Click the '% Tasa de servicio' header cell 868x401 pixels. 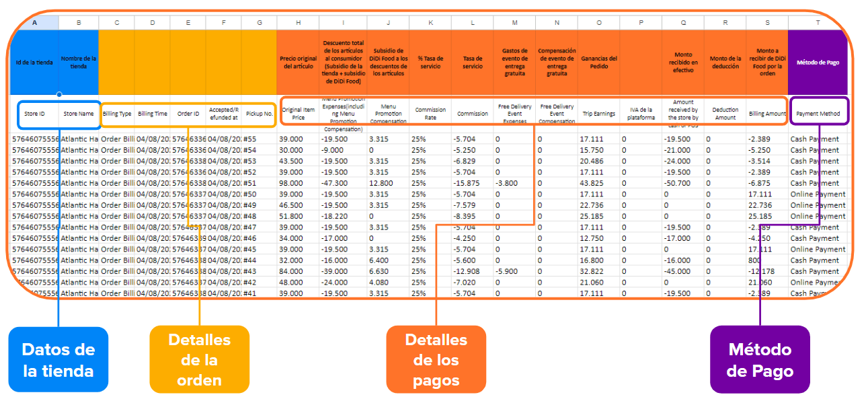point(430,62)
